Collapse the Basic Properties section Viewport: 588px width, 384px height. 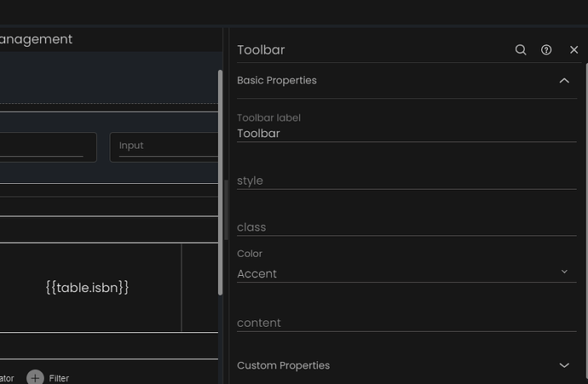tap(564, 81)
